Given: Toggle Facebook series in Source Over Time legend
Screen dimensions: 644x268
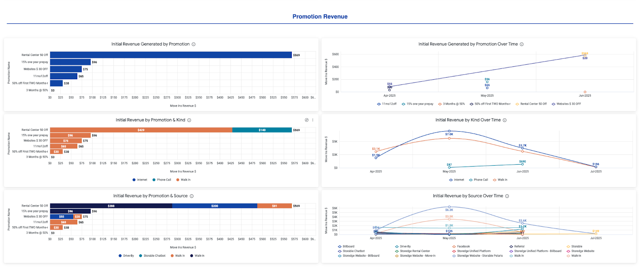Looking at the screenshot, I should coord(463,247).
